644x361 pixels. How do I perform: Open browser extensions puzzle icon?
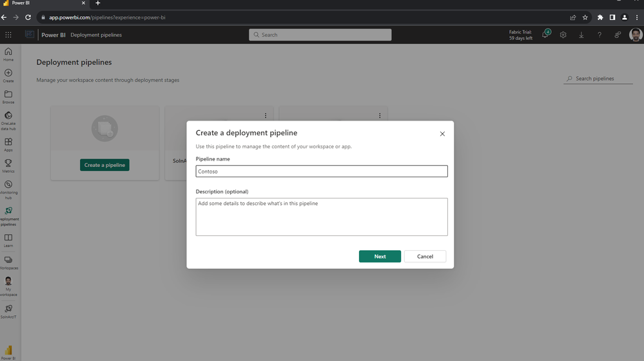tap(600, 17)
